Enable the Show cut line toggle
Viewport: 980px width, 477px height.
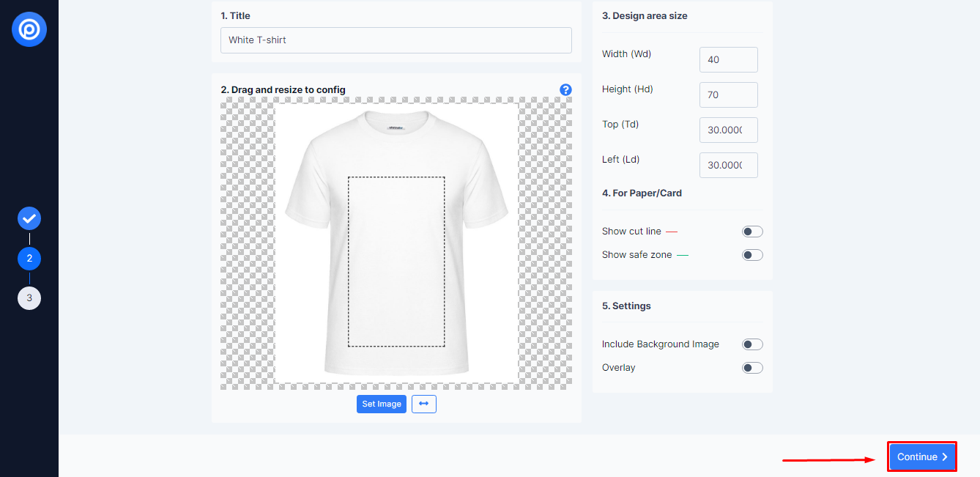coord(752,232)
